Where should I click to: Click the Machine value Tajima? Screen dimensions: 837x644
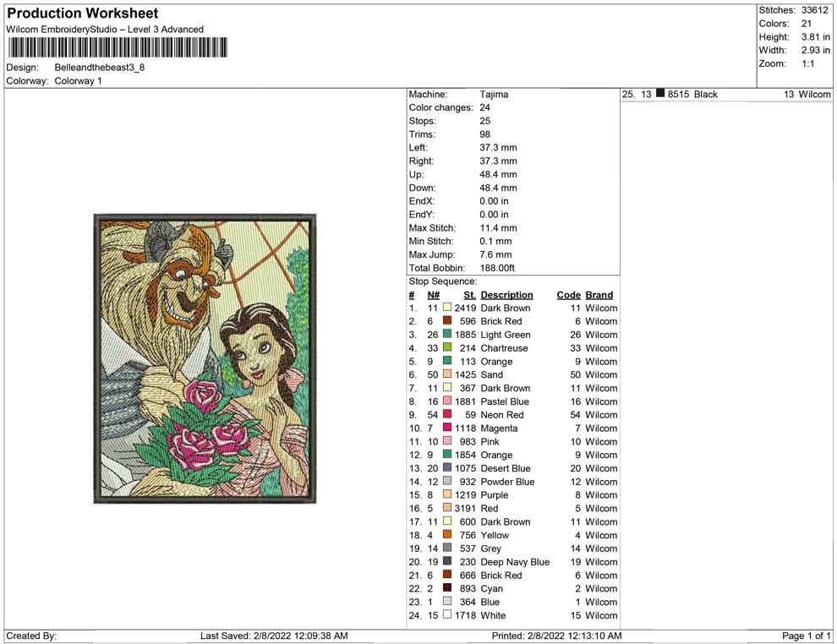click(494, 94)
